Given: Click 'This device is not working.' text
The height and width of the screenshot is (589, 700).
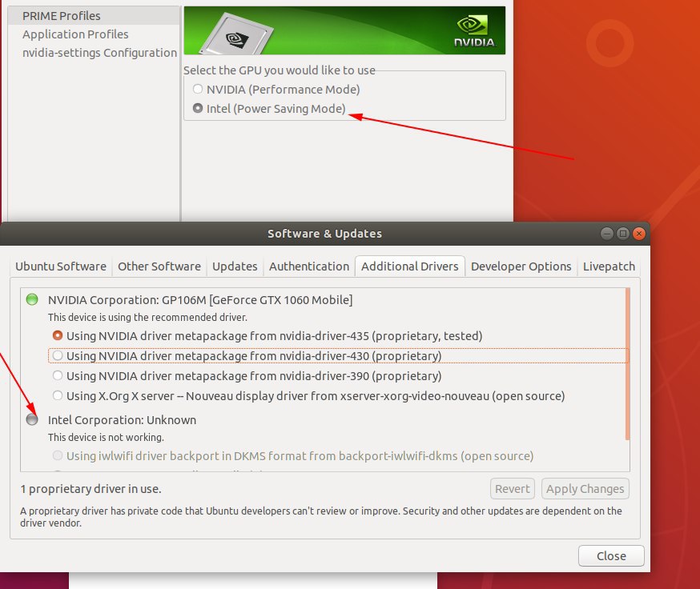Looking at the screenshot, I should [x=106, y=437].
